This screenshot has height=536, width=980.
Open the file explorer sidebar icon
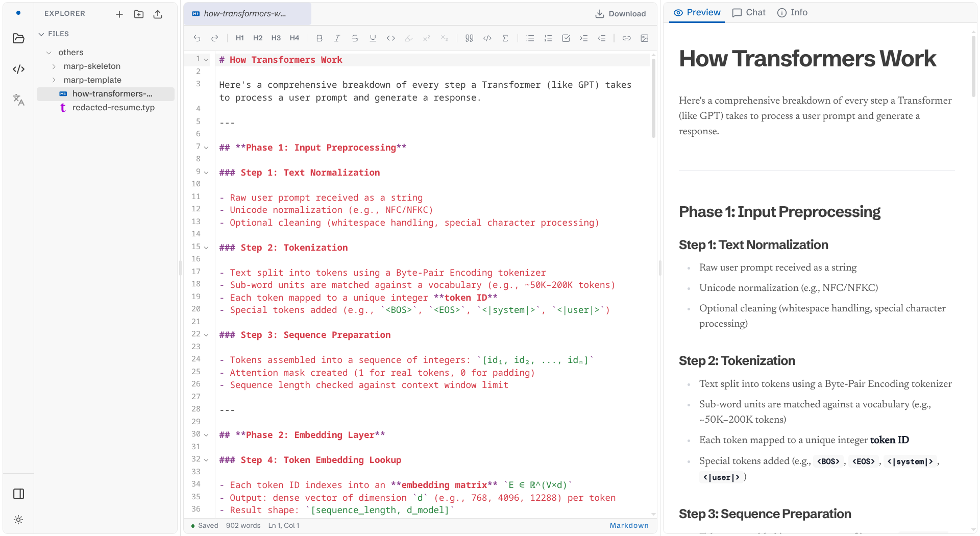(18, 38)
